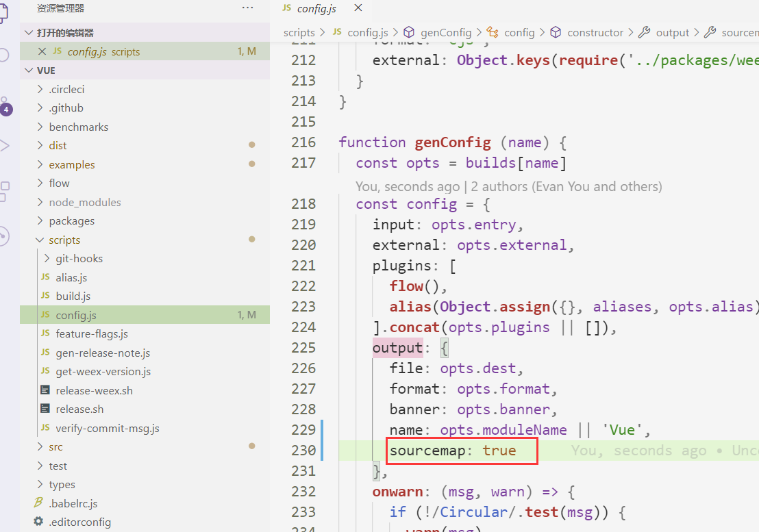
Task: Click 'opts.moduleName' on line 229
Action: pos(503,430)
